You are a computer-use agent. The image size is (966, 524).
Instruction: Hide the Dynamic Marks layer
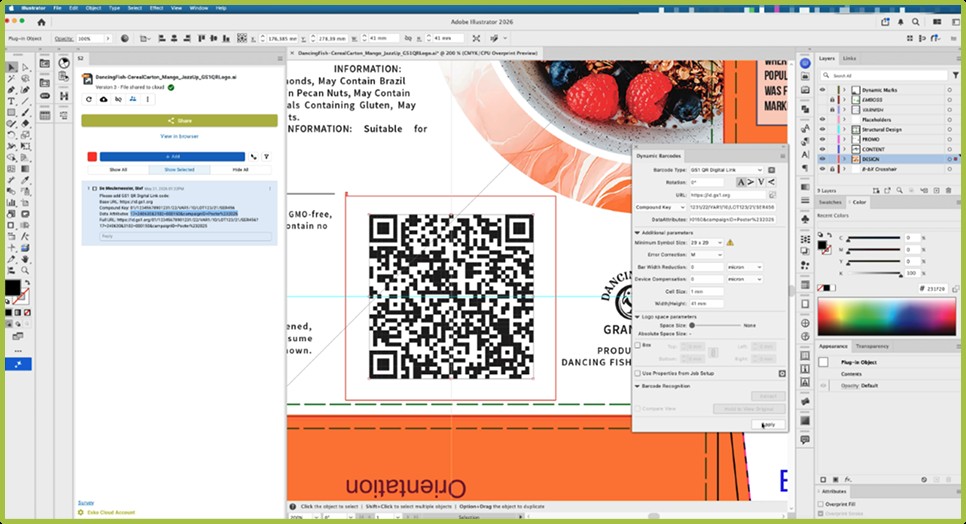[822, 90]
